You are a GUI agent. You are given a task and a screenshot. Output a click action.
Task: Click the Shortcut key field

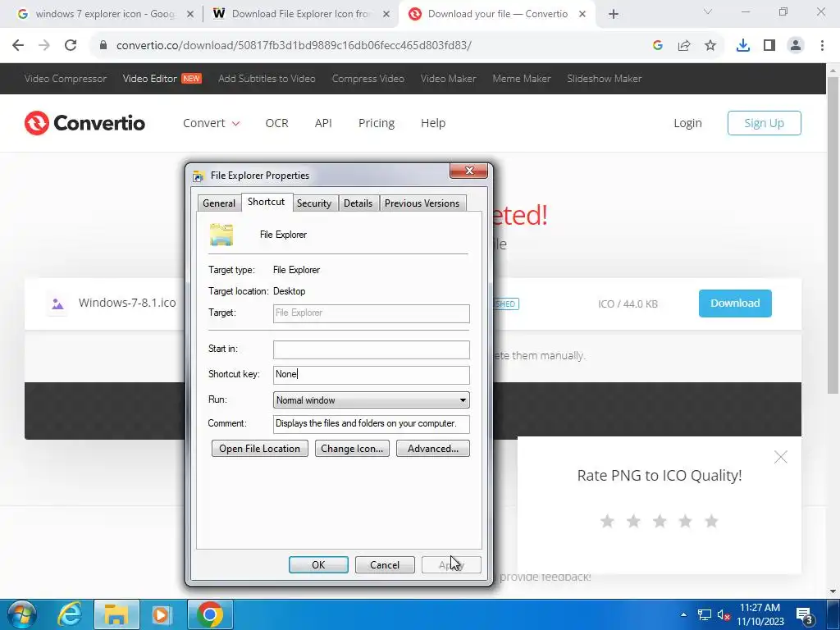(x=372, y=374)
